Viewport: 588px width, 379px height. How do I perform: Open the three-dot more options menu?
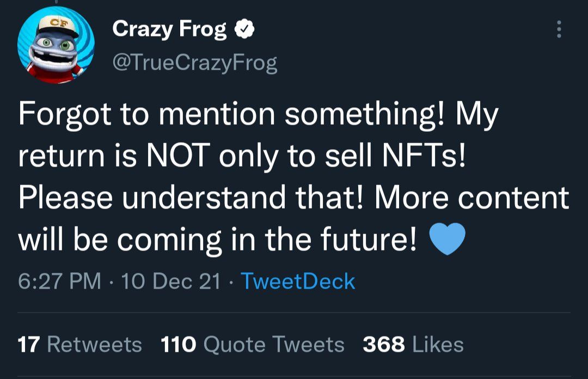(x=559, y=29)
